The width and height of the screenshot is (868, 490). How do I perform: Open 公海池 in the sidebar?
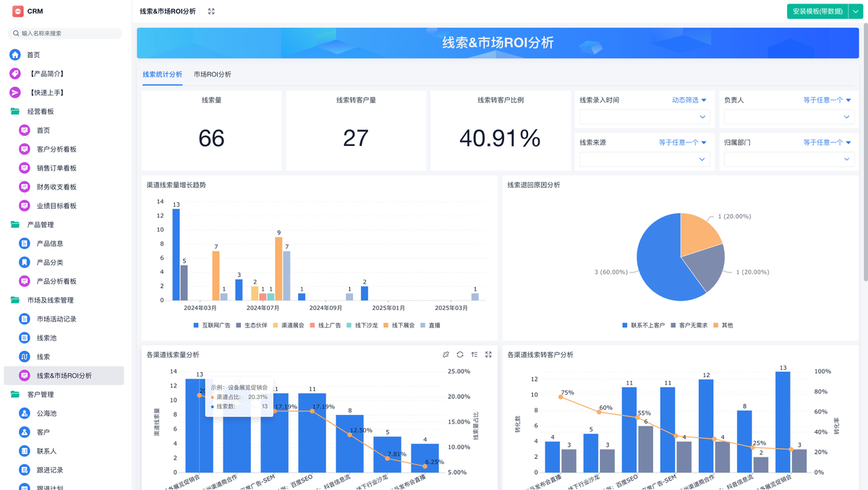coord(46,413)
